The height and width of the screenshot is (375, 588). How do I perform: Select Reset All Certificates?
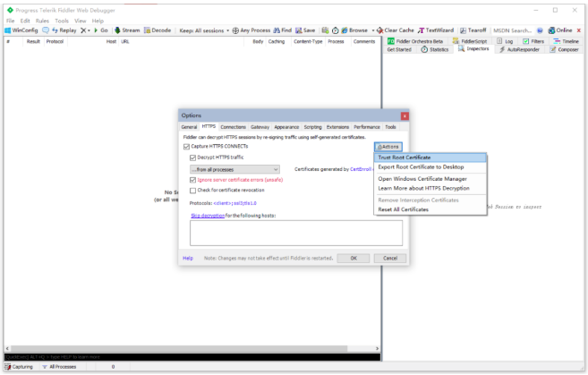point(430,209)
